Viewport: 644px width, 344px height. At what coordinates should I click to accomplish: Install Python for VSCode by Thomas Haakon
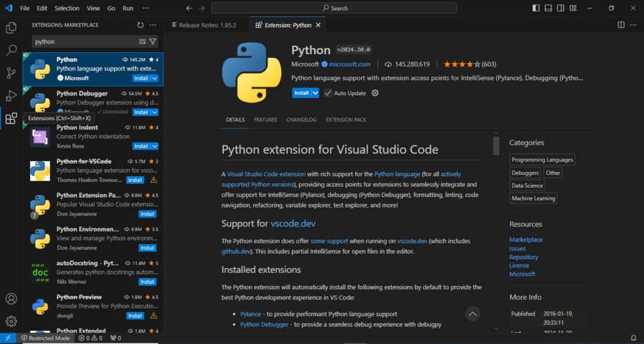coord(135,180)
